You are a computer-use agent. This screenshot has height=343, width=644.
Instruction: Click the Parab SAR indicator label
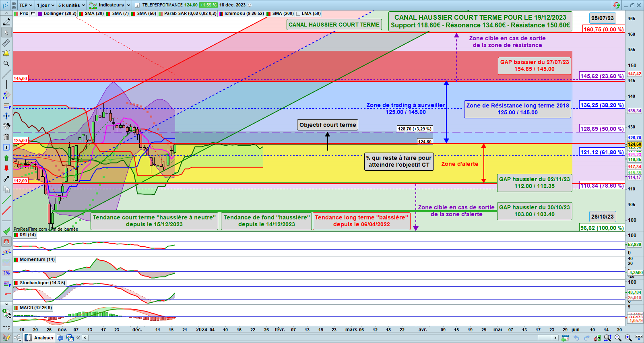click(x=188, y=14)
